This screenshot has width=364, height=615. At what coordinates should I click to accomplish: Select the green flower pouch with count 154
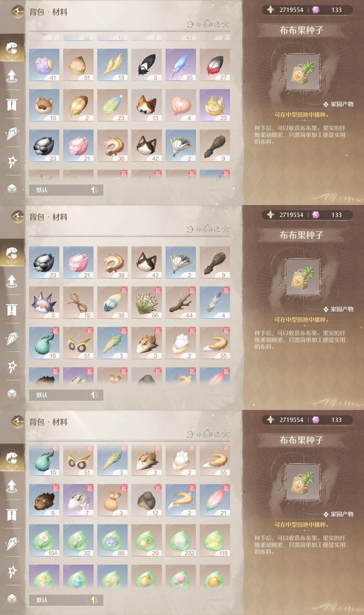44,540
